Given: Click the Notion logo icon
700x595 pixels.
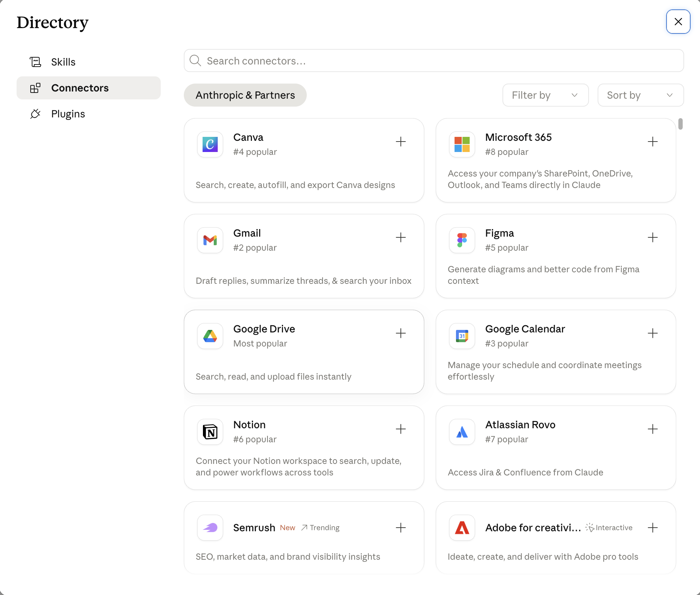Looking at the screenshot, I should pyautogui.click(x=210, y=432).
